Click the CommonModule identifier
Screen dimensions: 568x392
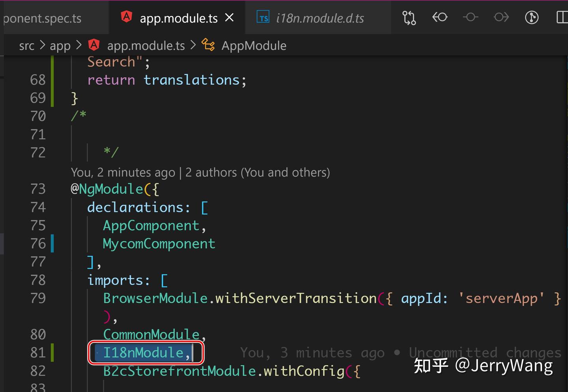(x=151, y=334)
